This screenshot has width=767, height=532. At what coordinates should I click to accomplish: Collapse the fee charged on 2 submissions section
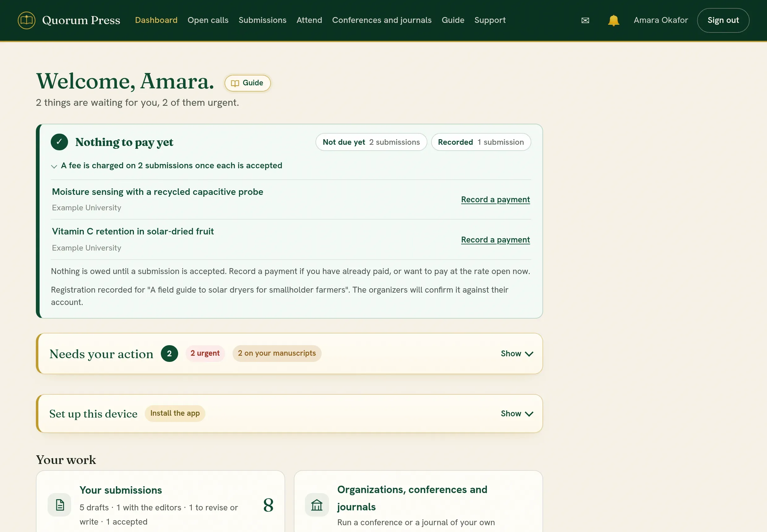[167, 166]
